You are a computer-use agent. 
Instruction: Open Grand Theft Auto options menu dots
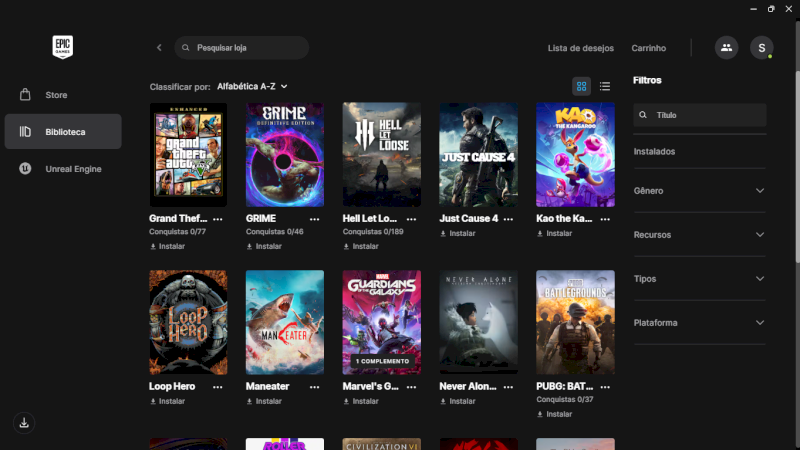(218, 219)
